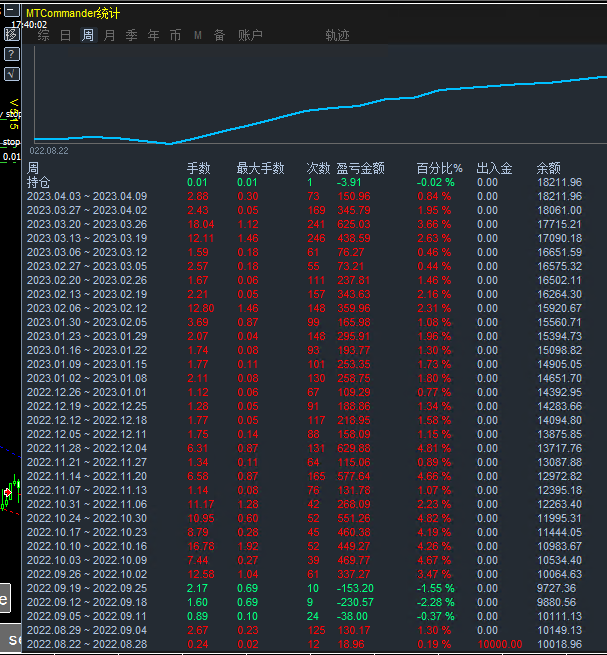Switch to the 日 daily tab
607x655 pixels.
pyautogui.click(x=65, y=35)
